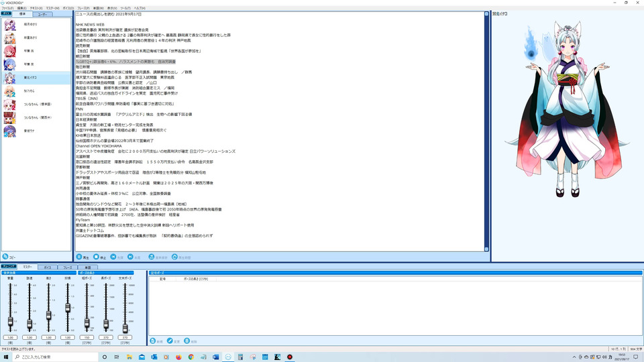
Task: Click the taskbar search box
Action: click(x=56, y=357)
